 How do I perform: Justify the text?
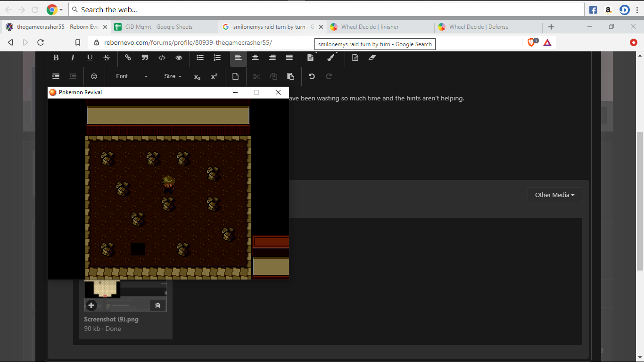click(289, 58)
